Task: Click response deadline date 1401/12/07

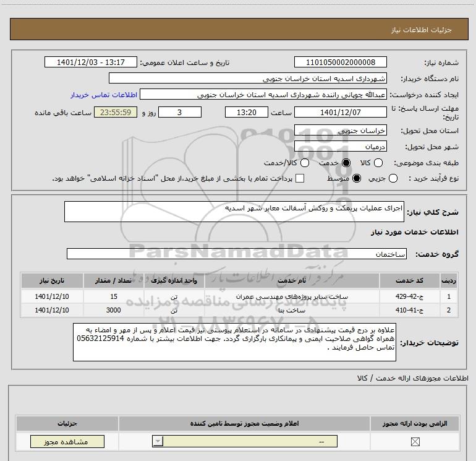Action: [x=340, y=112]
